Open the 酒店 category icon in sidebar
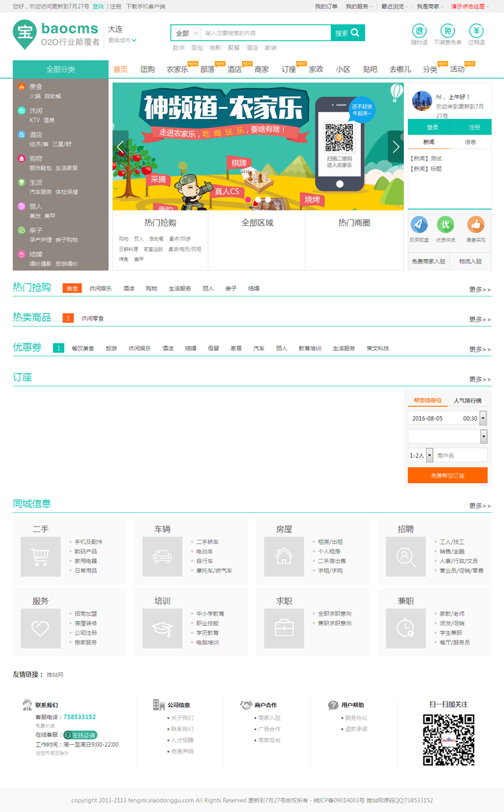Image resolution: width=504 pixels, height=812 pixels. pyautogui.click(x=22, y=134)
